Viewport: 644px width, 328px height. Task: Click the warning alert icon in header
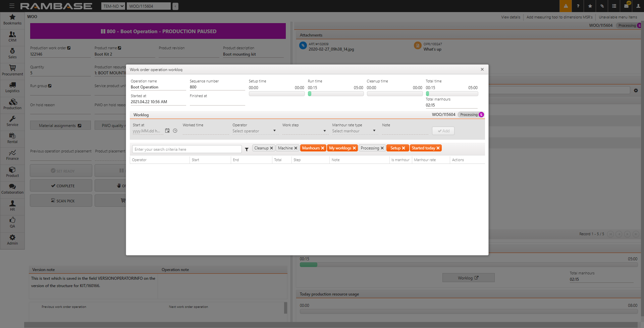(x=566, y=6)
